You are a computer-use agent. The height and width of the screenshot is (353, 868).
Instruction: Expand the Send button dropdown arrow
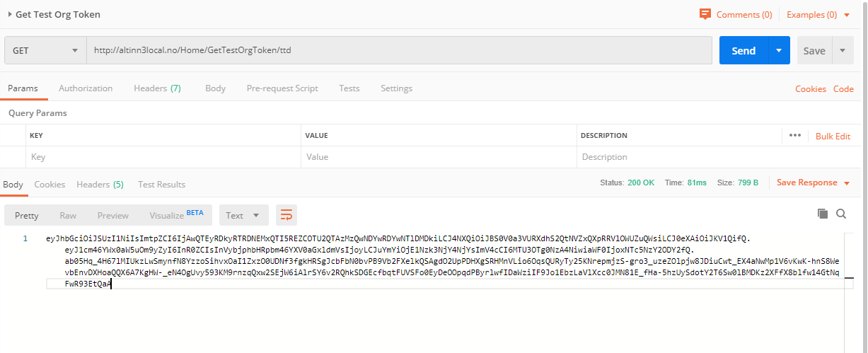pos(779,51)
